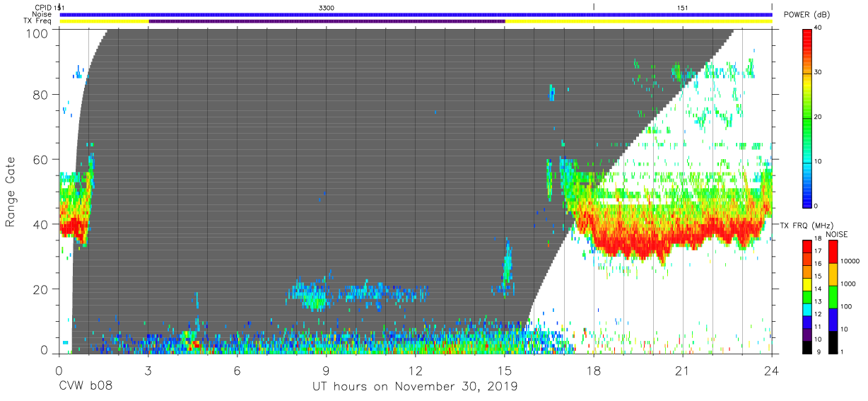Viewport: 868px width, 401px height.
Task: Click the NOISE legend title
Action: tap(838, 234)
